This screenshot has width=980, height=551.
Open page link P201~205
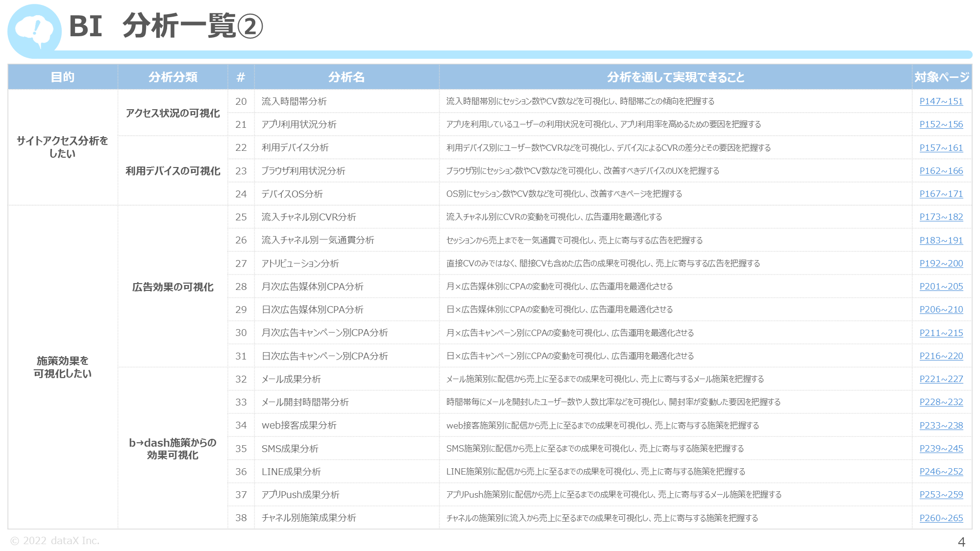[941, 287]
